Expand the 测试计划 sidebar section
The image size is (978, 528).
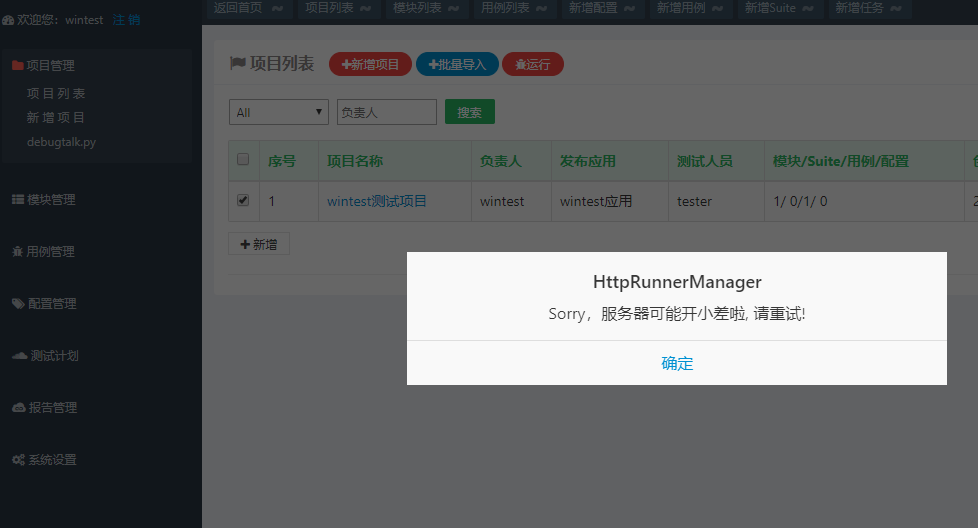54,356
